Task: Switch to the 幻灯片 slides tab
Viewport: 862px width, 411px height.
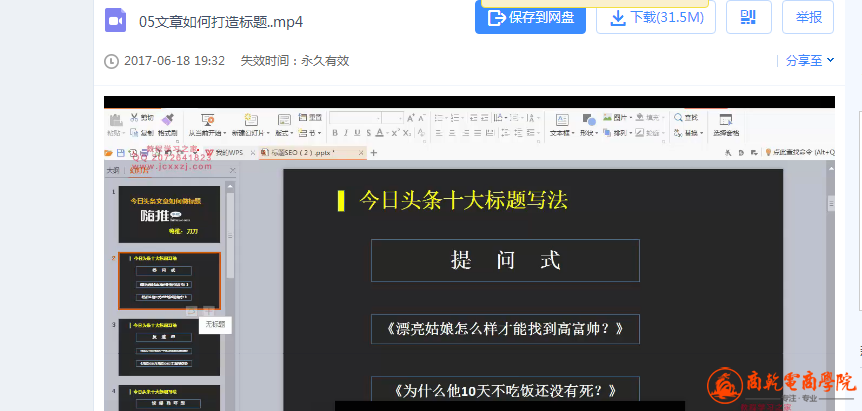Action: [139, 170]
